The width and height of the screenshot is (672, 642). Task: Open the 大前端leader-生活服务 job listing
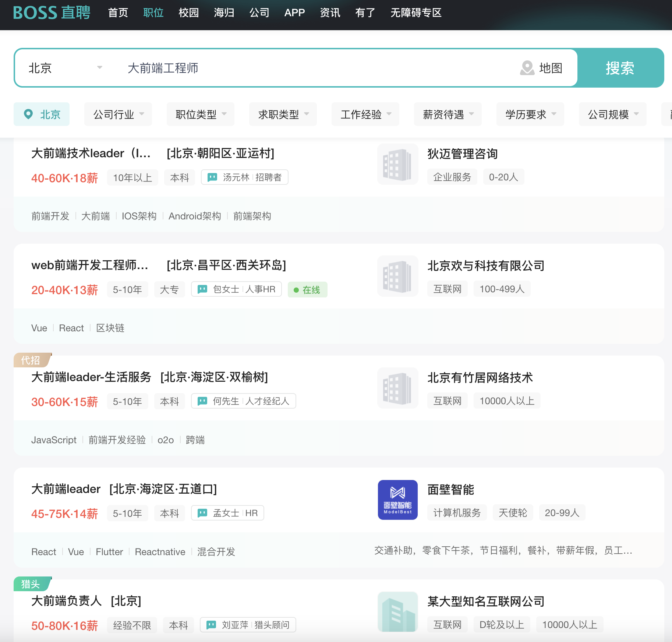[x=91, y=377]
